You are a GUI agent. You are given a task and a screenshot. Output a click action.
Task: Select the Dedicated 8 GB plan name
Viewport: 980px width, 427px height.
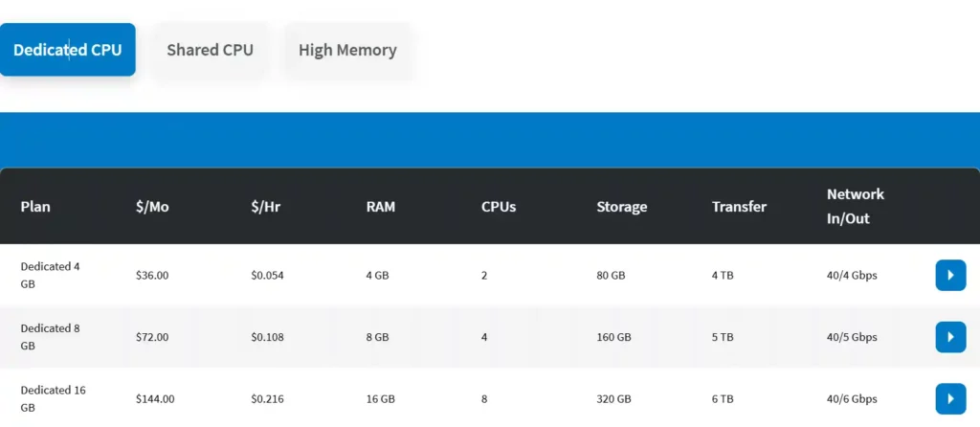point(50,337)
